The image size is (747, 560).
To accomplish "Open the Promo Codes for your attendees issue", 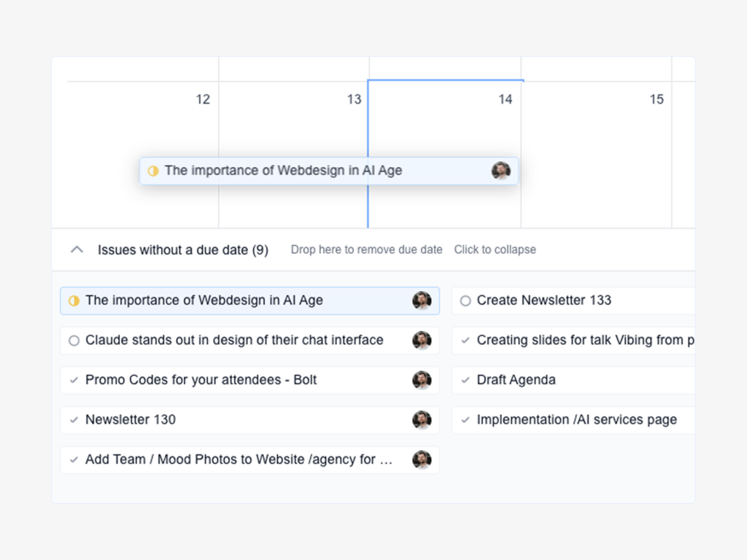I will pos(201,380).
